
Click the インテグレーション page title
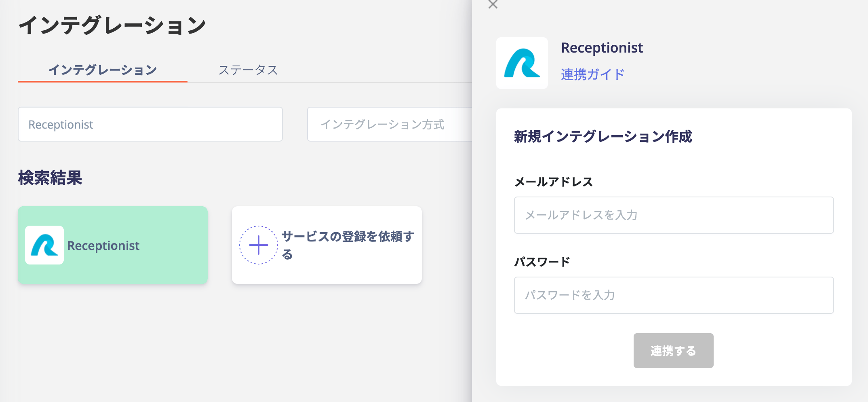click(112, 25)
